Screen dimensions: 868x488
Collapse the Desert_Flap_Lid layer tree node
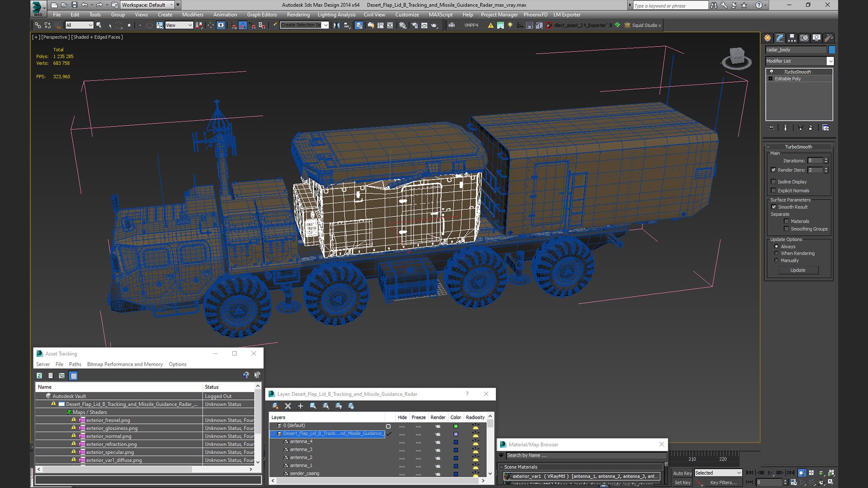tap(273, 434)
